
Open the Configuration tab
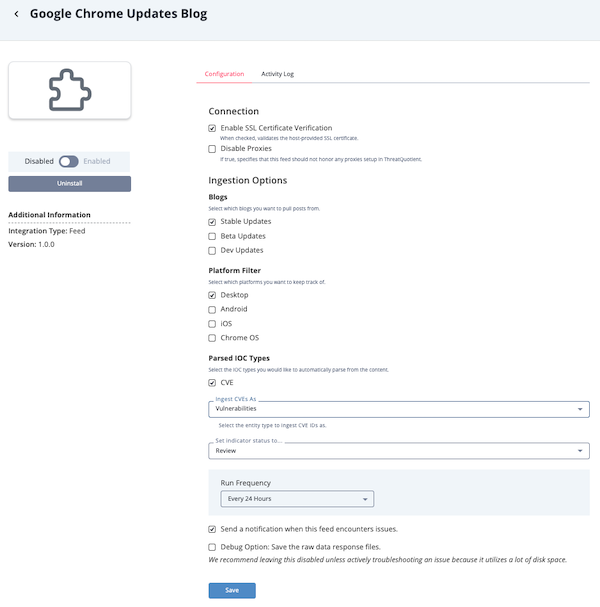click(x=224, y=74)
